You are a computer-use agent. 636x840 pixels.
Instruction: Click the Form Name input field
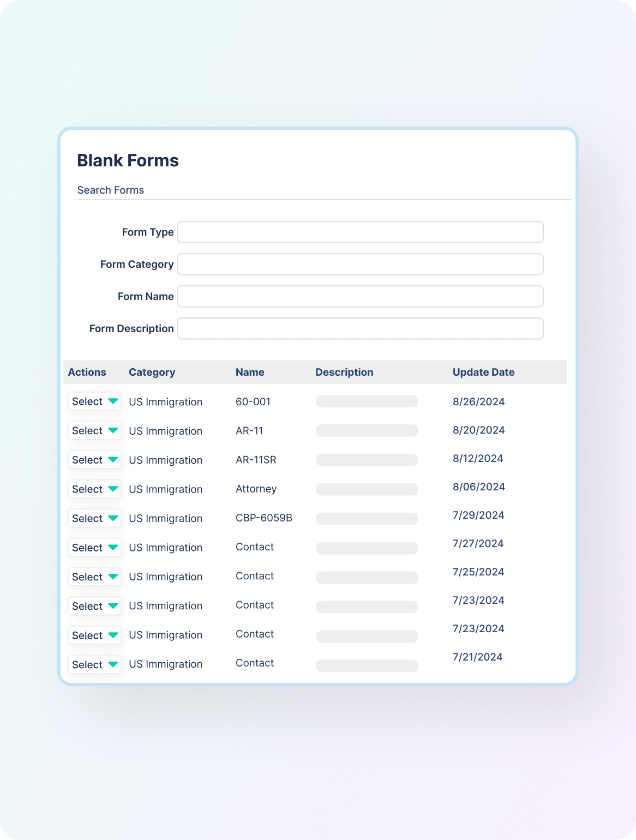(x=360, y=296)
